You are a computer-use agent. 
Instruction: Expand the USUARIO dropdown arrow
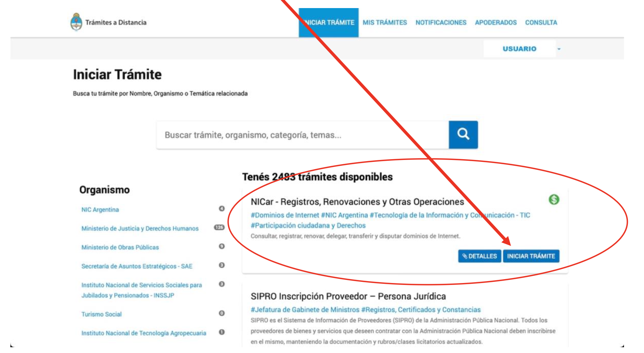click(559, 49)
